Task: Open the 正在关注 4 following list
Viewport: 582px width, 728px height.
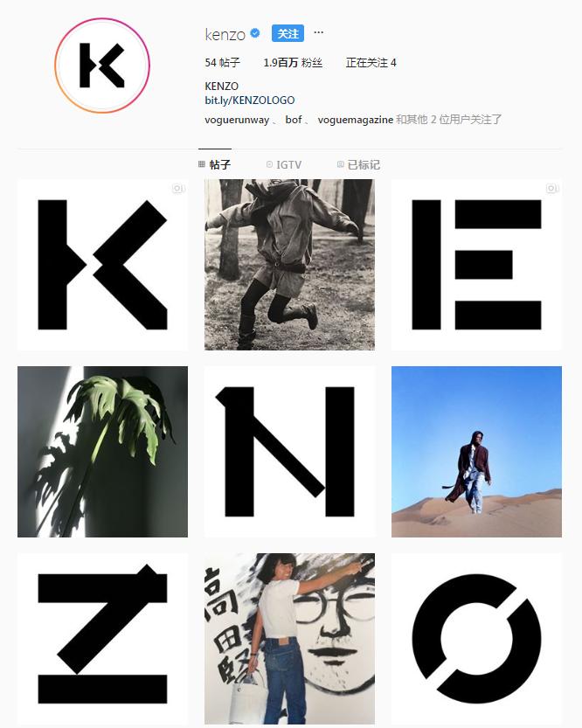Action: pos(371,63)
